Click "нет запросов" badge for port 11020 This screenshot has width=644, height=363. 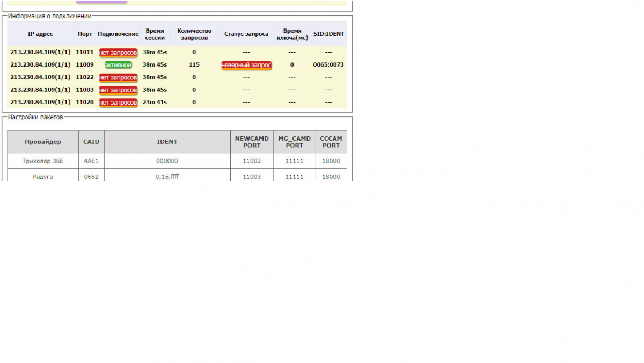tap(118, 103)
